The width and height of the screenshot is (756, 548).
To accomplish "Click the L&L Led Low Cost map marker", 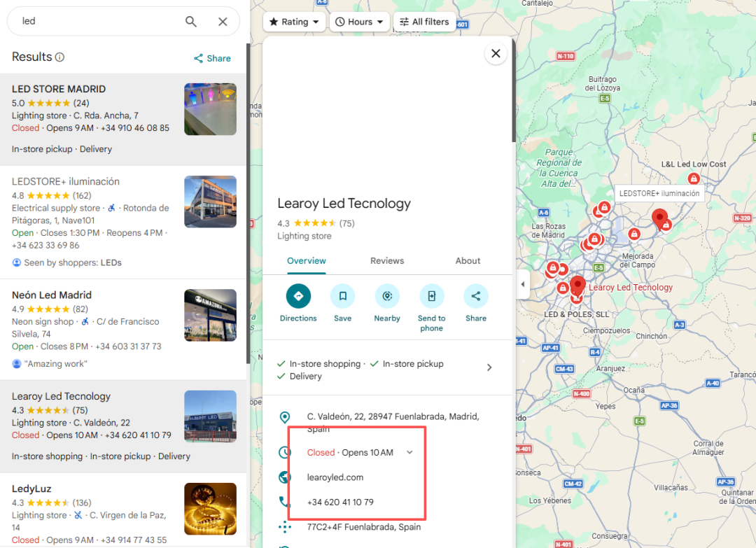I will [x=694, y=179].
